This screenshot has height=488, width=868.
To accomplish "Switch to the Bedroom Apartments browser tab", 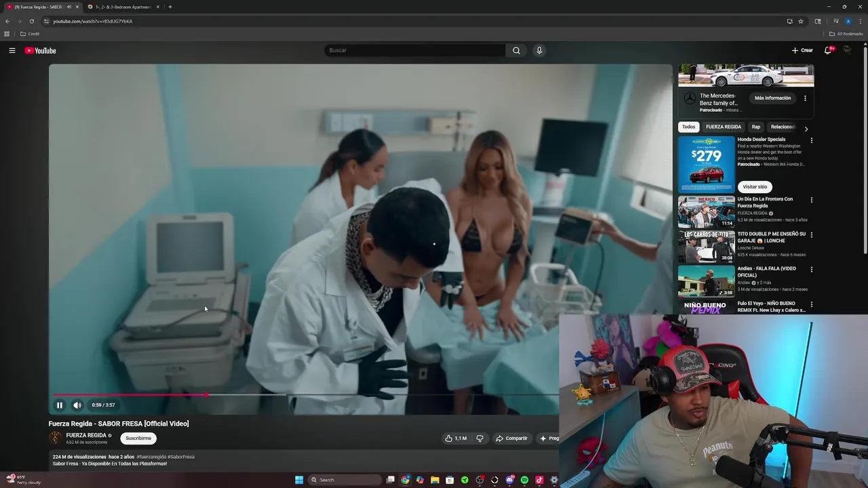I will tap(122, 7).
